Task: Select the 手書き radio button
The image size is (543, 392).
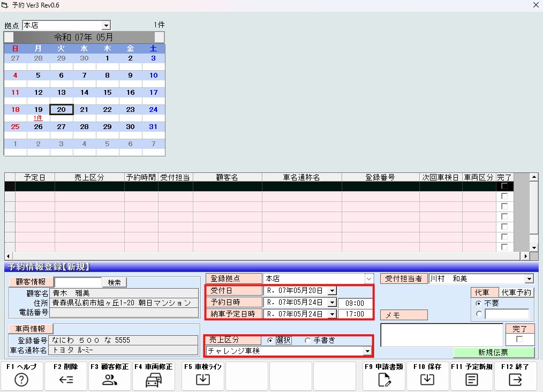Action: point(307,341)
